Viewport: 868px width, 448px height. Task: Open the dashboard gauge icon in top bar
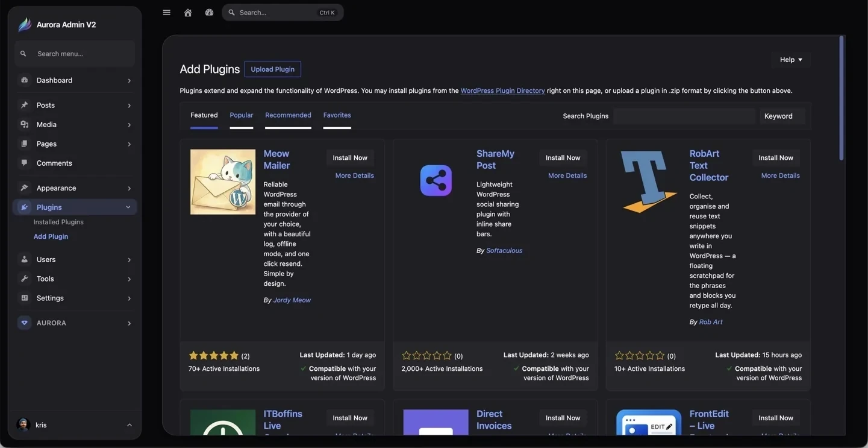(209, 13)
